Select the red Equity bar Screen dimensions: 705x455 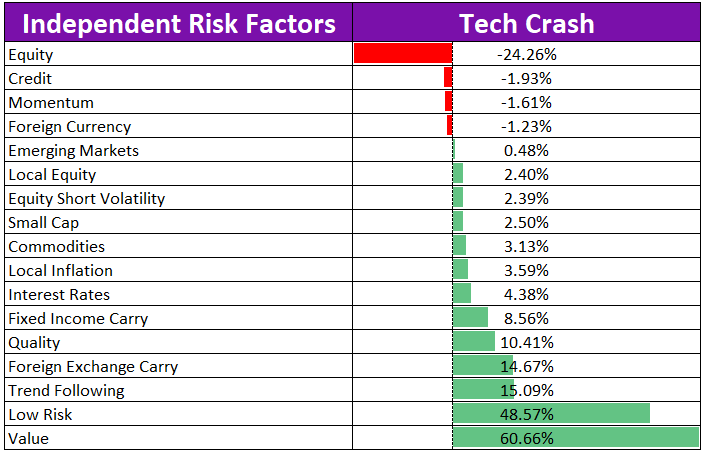click(x=402, y=54)
